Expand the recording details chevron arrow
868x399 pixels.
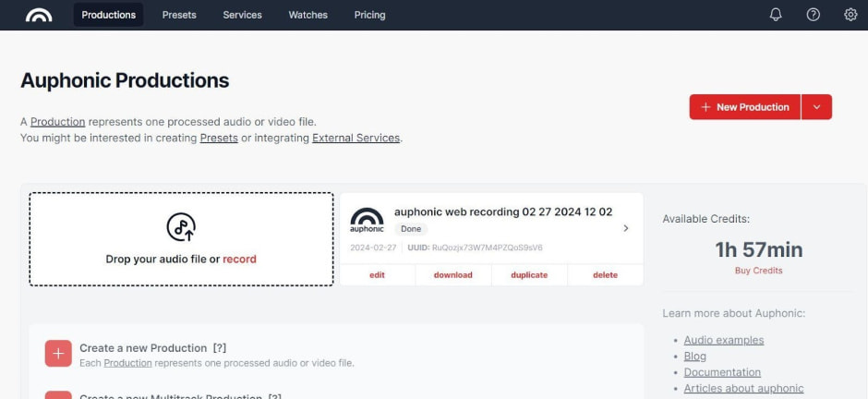626,228
